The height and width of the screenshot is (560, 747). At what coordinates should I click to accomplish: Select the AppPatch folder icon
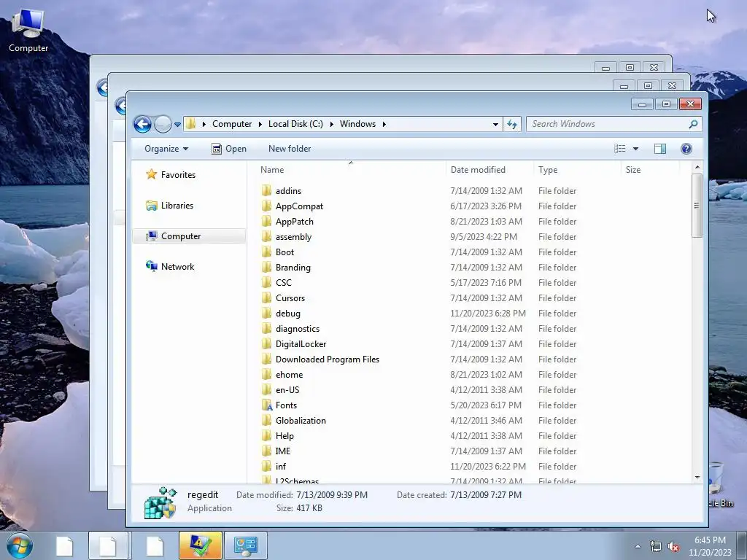point(267,222)
